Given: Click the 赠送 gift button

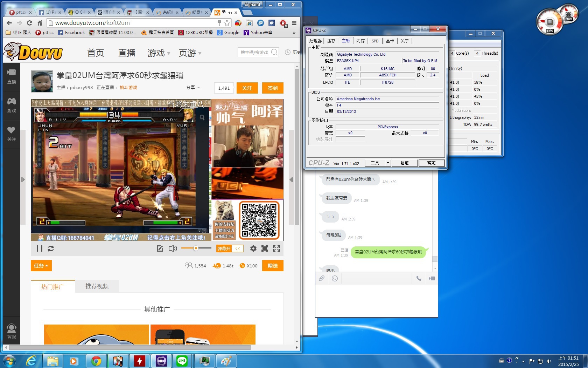Looking at the screenshot, I should pyautogui.click(x=272, y=266).
